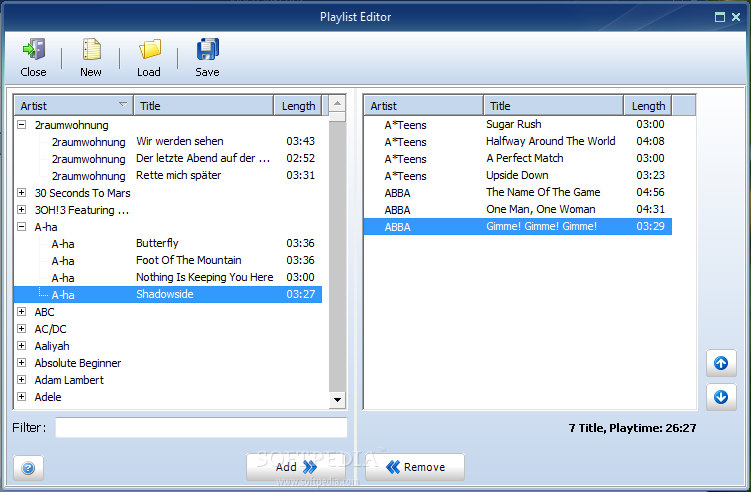Maximize the Playlist Editor window
Viewport: 751px width, 492px height.
pyautogui.click(x=719, y=17)
